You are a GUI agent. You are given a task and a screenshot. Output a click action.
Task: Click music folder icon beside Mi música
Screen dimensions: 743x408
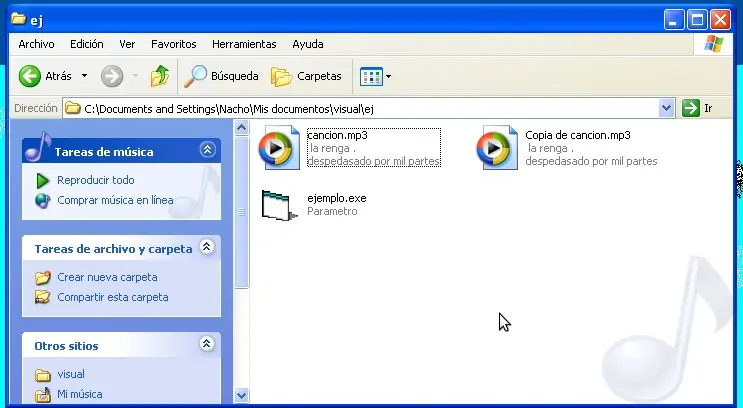click(43, 395)
